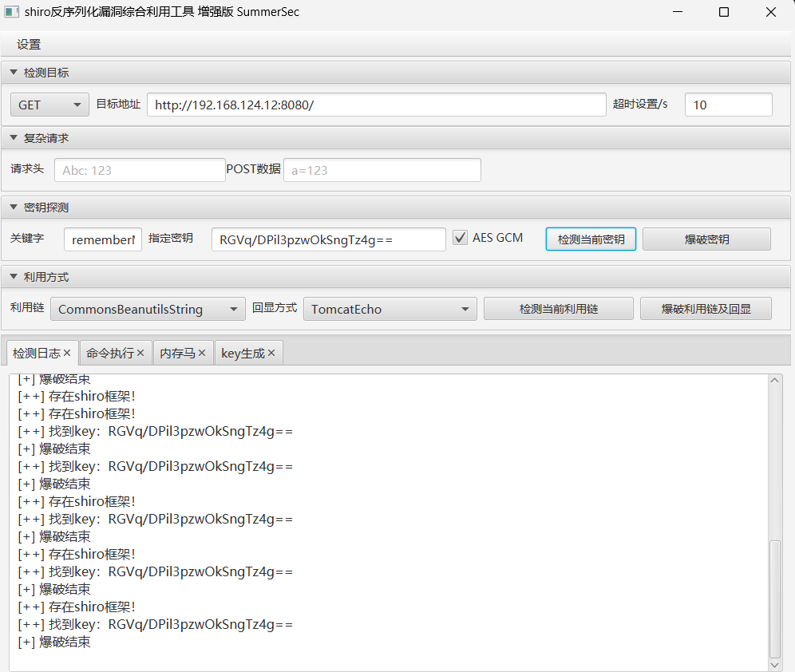Screen dimensions: 795x672
Task: Click the 请求头 header input field
Action: (x=140, y=170)
